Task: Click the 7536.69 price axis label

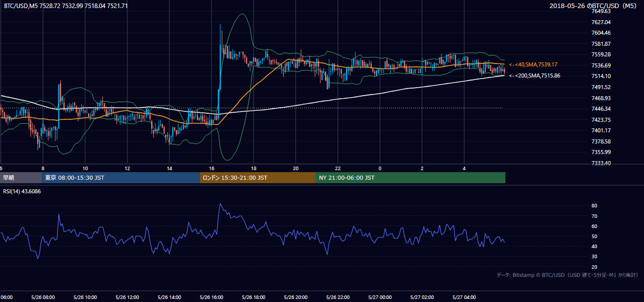Action: 601,65
